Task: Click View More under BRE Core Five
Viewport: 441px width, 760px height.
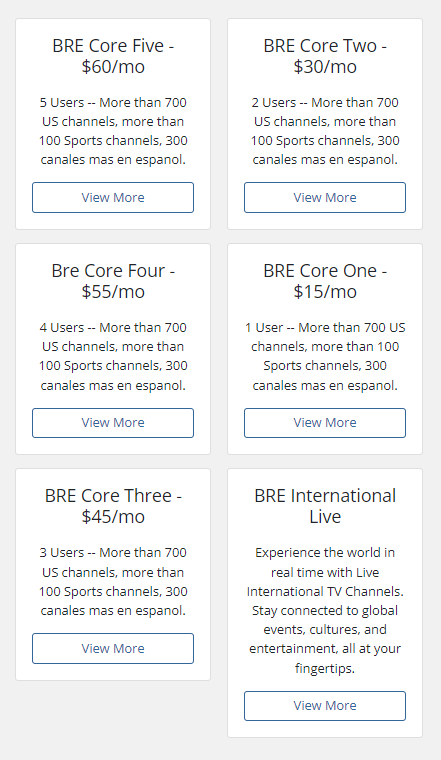Action: (113, 197)
